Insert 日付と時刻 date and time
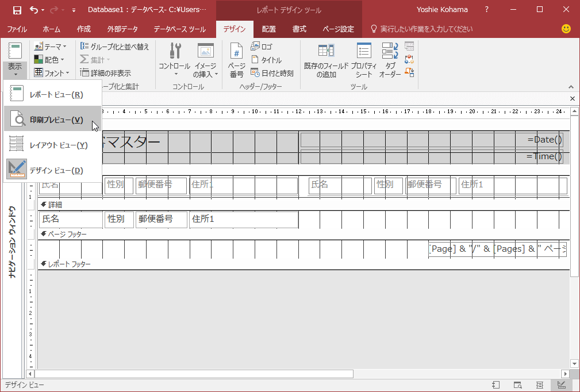This screenshot has width=580, height=392. point(272,73)
